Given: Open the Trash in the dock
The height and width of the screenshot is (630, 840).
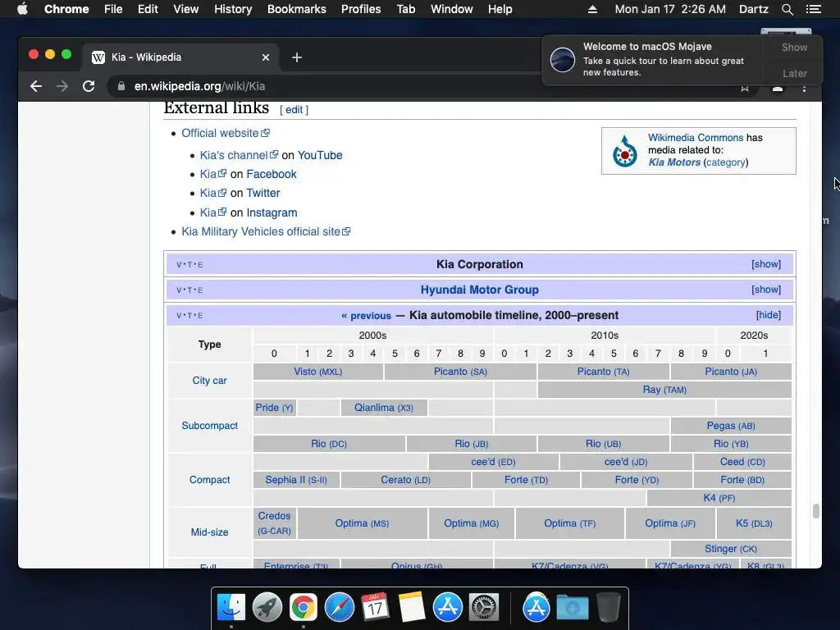Looking at the screenshot, I should [x=608, y=608].
